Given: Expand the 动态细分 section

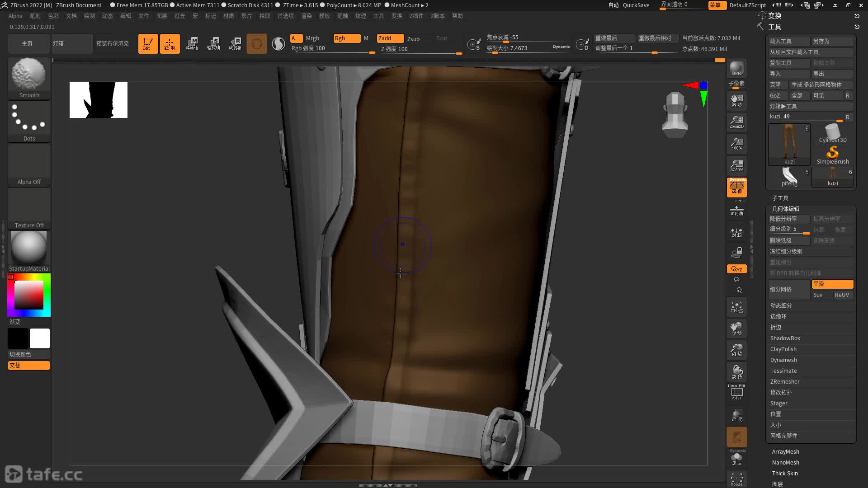Looking at the screenshot, I should (x=781, y=306).
